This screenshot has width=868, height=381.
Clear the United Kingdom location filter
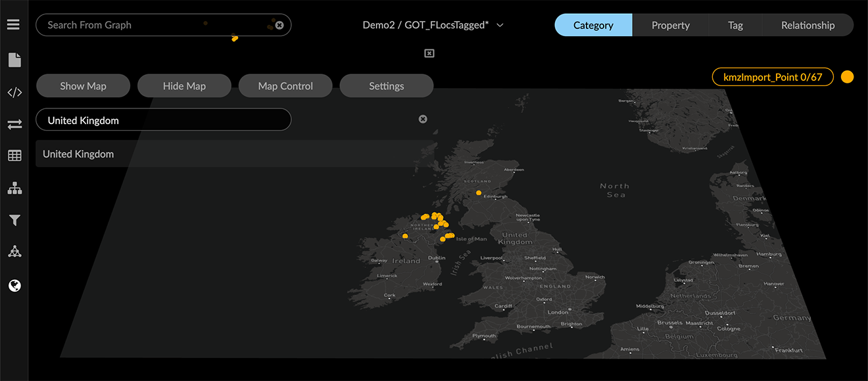click(423, 119)
